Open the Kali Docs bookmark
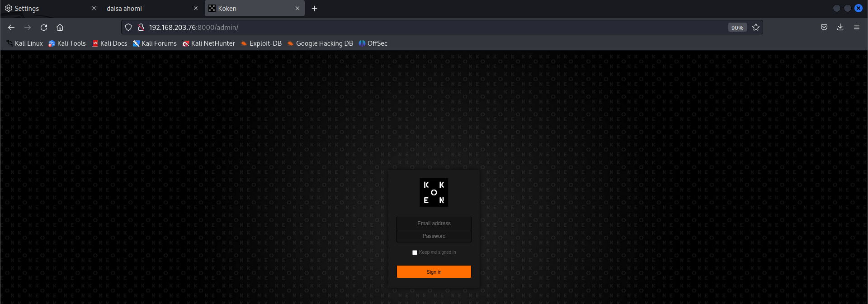 point(109,43)
